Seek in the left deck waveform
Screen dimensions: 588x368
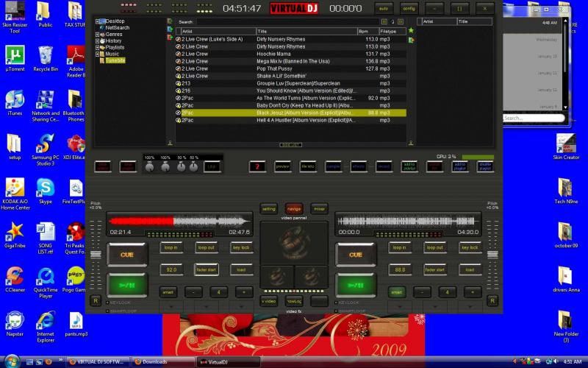coord(179,222)
